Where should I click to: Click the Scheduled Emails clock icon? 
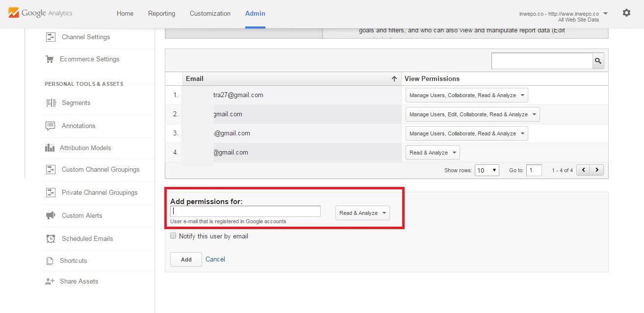51,238
